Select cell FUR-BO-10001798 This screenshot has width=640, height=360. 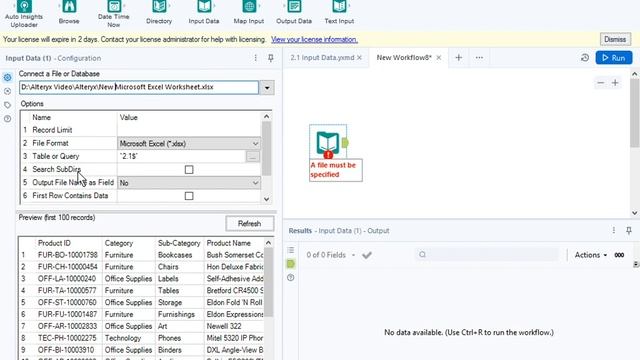[68, 255]
